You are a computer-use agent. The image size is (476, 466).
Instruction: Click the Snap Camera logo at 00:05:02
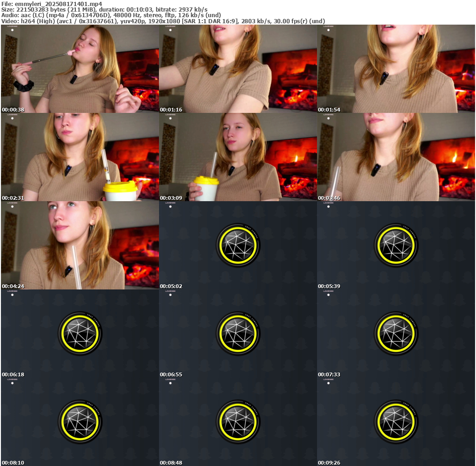(238, 245)
